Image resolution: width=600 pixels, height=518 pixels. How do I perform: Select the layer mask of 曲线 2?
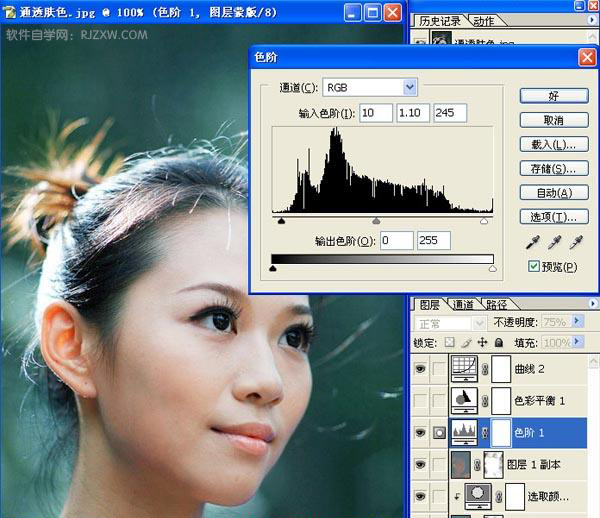coord(501,369)
